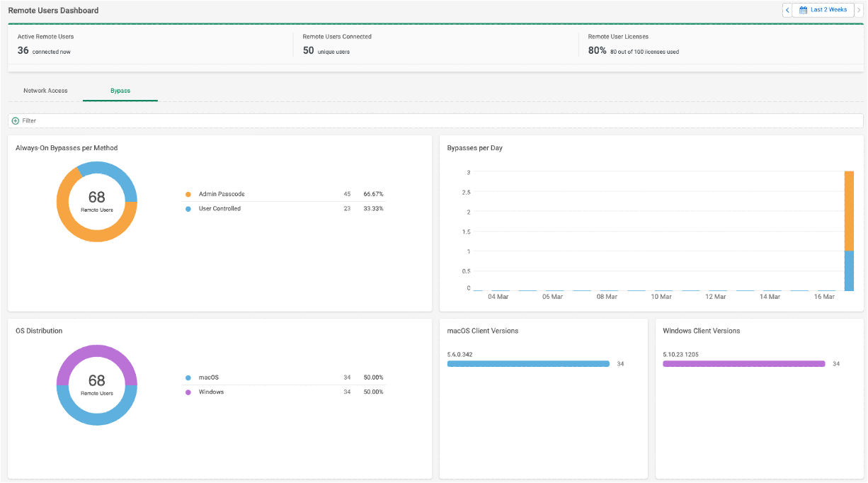868x483 pixels.
Task: Click the Active Remote Users count 36
Action: click(23, 51)
